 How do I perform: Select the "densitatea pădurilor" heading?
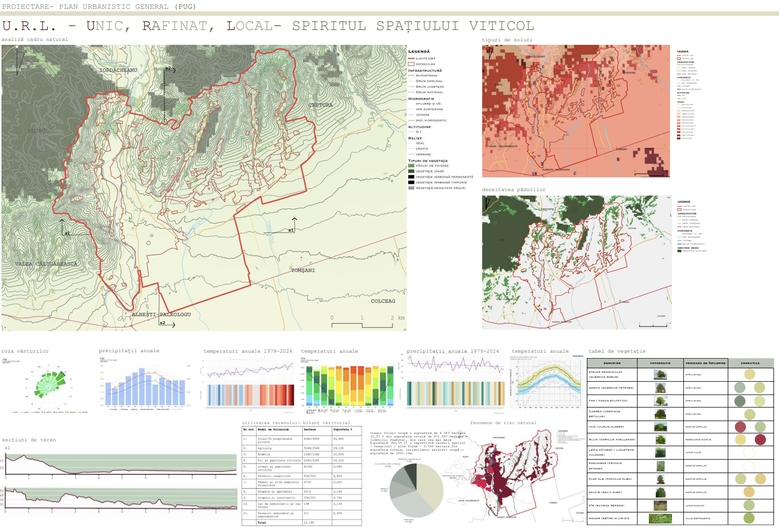point(514,190)
